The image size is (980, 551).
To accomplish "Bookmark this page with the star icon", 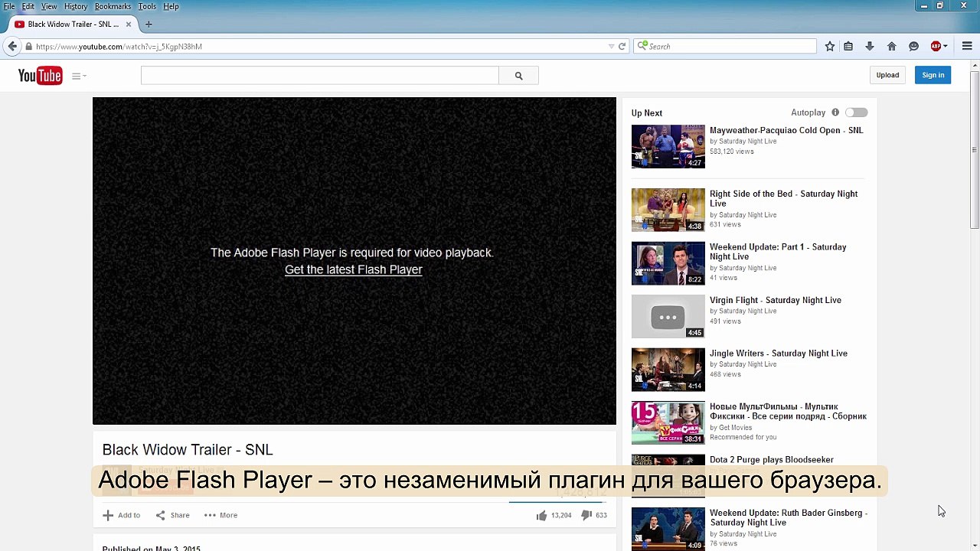I will pos(830,47).
